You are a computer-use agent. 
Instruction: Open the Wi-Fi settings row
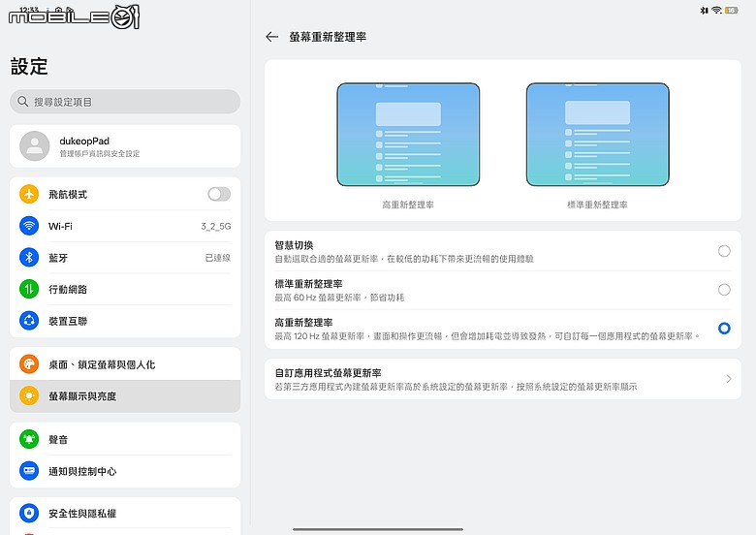pos(125,226)
